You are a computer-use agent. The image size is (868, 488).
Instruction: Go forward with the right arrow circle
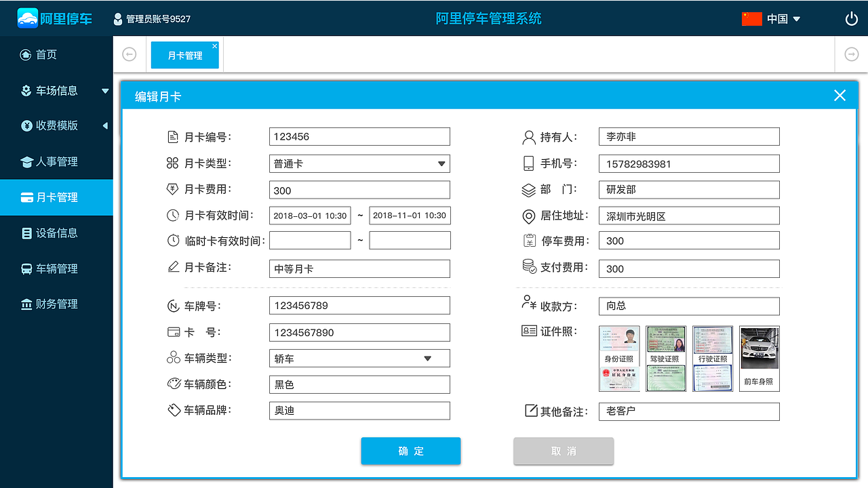pos(852,54)
